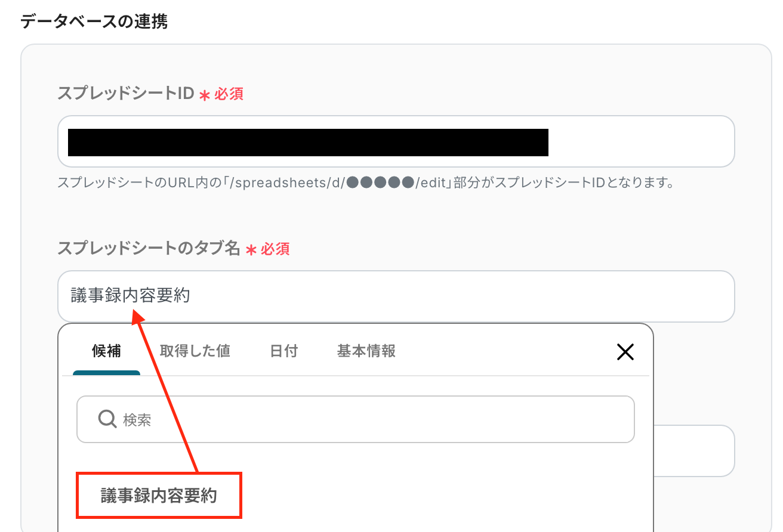Click the 検索 search box
This screenshot has width=783, height=532.
[355, 419]
